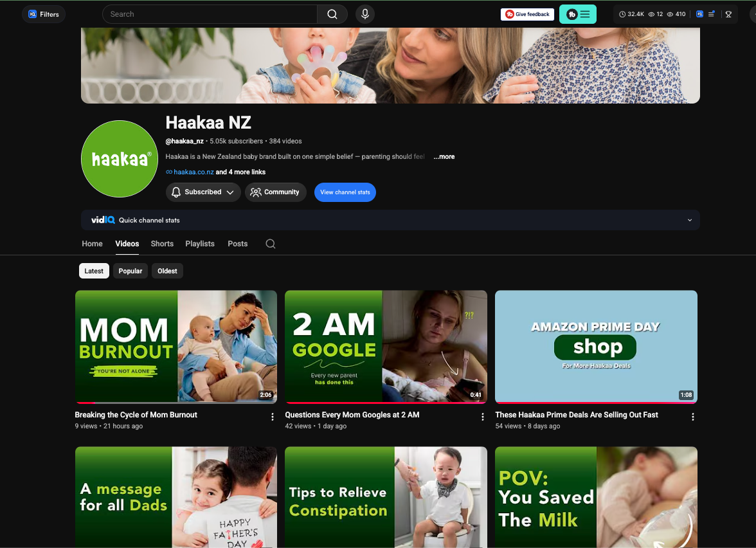Click the 1:08 duration badge
The image size is (756, 548).
click(x=686, y=395)
